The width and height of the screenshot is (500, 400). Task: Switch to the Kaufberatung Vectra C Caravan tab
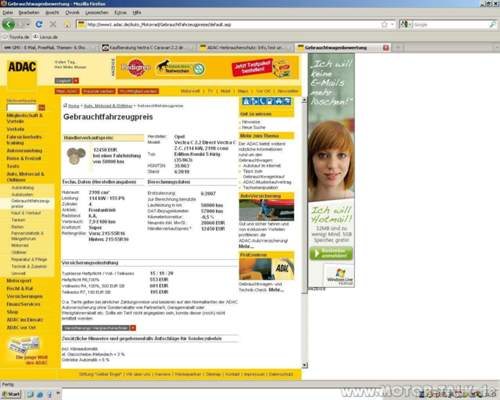(x=147, y=48)
